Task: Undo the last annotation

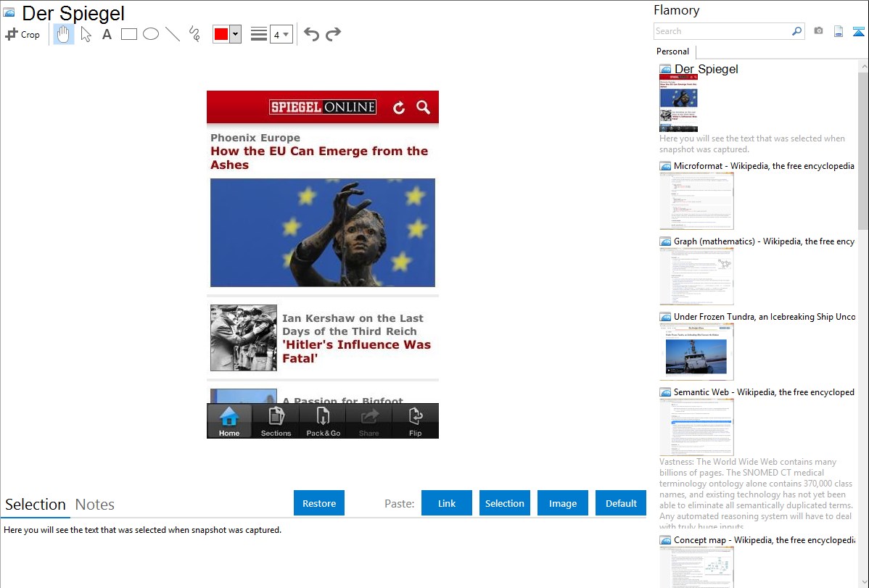Action: coord(311,34)
